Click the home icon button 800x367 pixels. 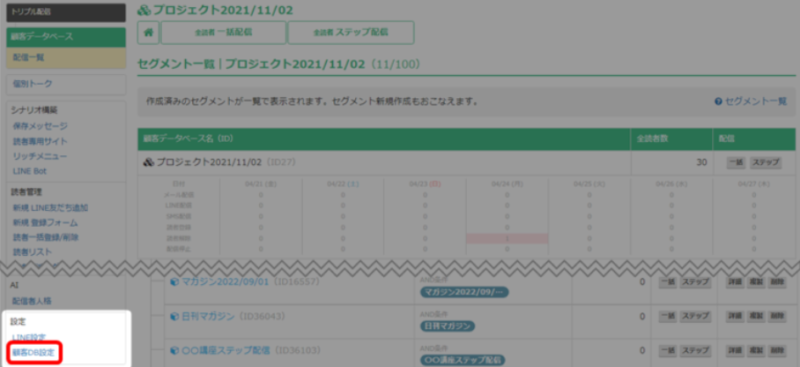point(148,33)
